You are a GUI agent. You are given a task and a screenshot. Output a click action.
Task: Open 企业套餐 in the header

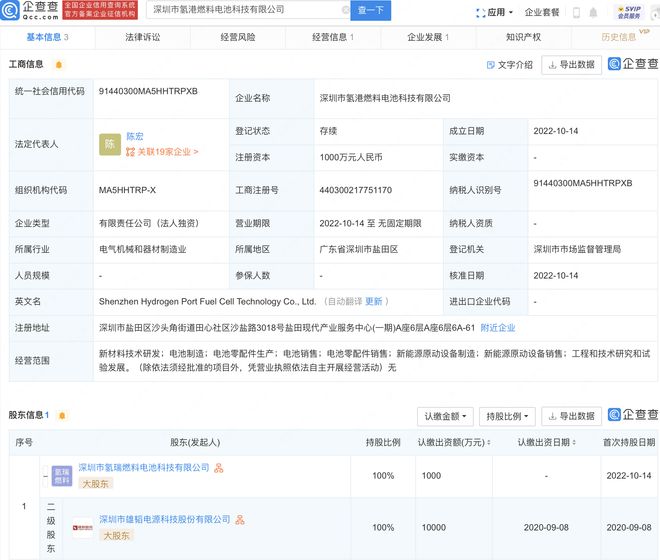(542, 13)
